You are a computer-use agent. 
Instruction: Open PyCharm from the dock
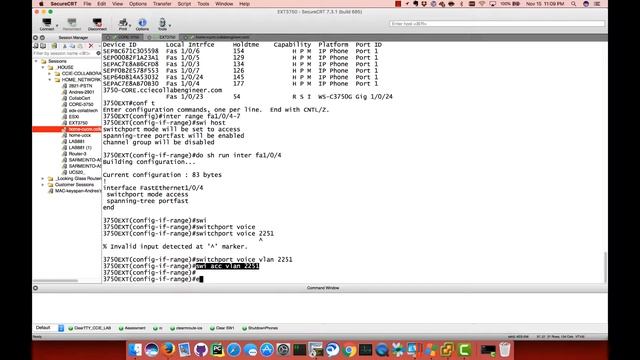217,350
